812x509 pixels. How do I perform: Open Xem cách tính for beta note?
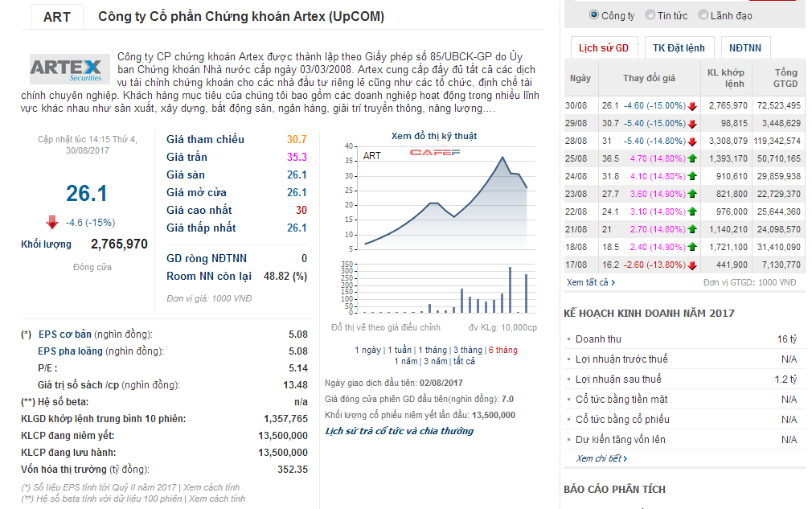pos(217,499)
